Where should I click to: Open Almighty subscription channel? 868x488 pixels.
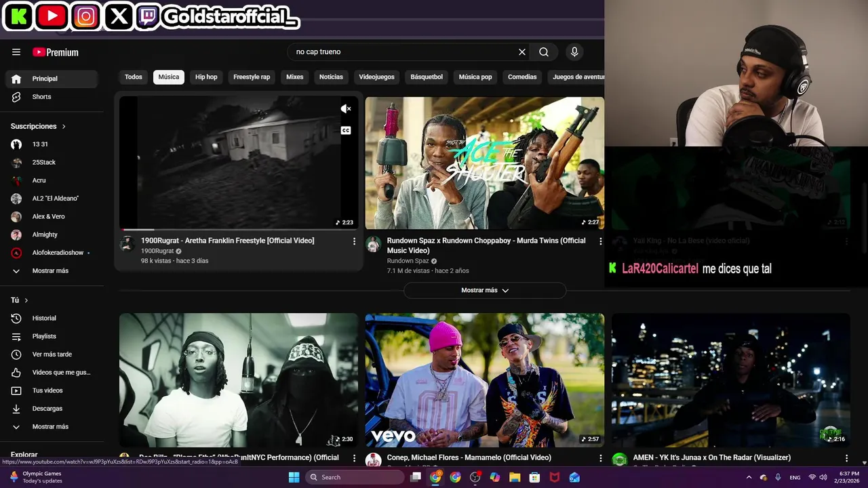(x=52, y=235)
